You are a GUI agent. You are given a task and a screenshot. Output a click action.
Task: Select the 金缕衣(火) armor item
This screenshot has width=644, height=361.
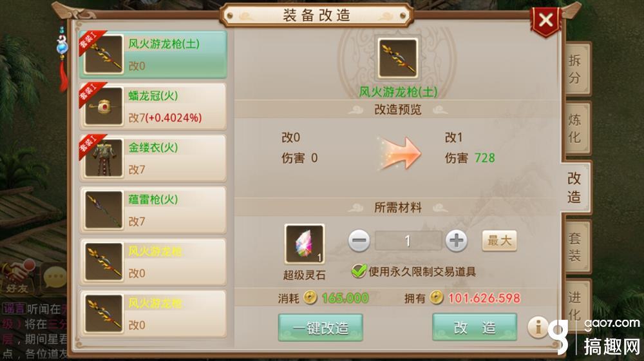tap(153, 159)
